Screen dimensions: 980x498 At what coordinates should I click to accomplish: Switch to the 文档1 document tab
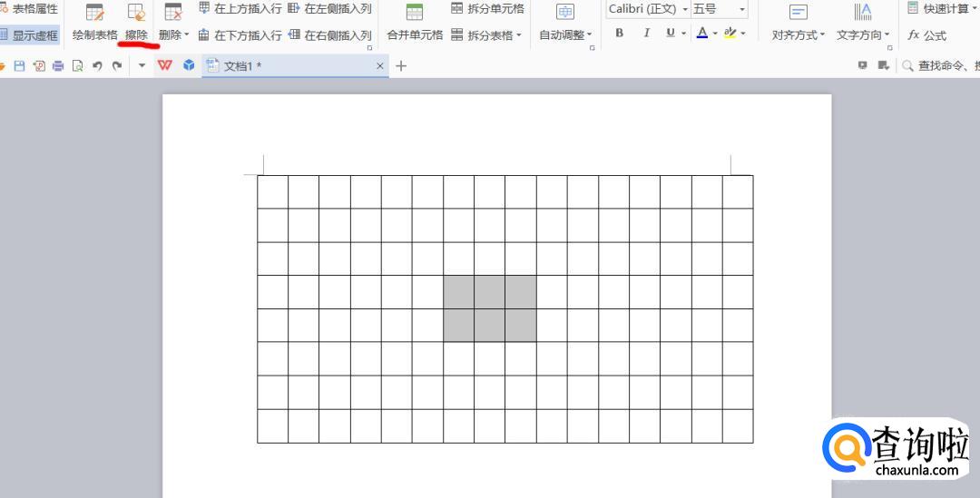click(x=242, y=66)
